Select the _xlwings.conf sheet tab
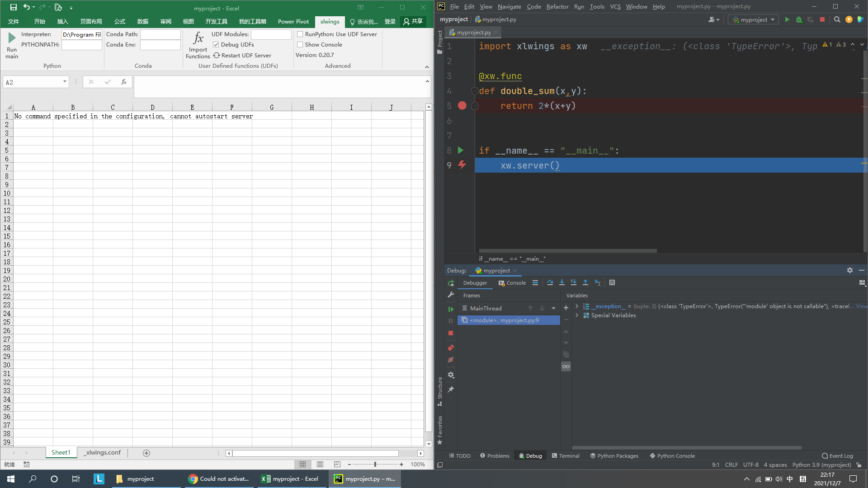868x488 pixels. (102, 452)
